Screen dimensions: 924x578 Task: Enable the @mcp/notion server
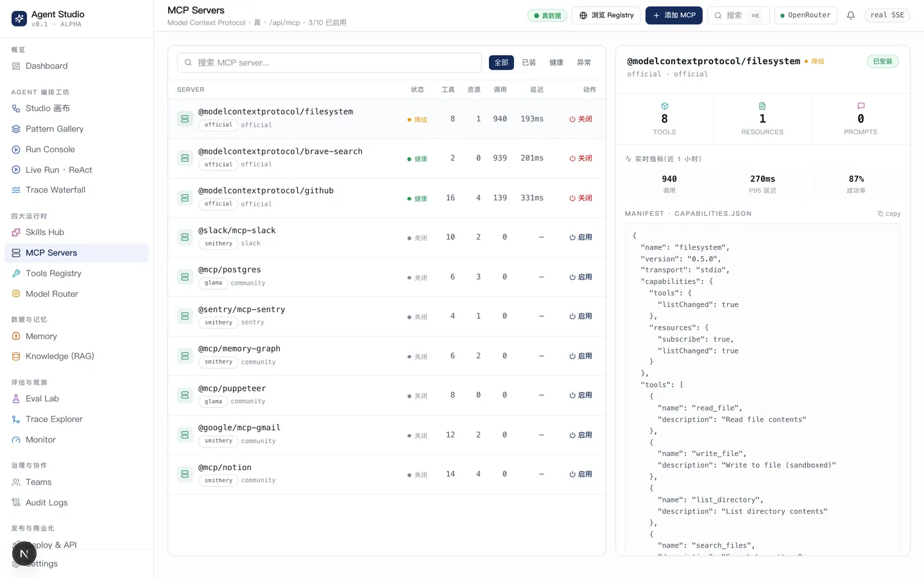click(581, 475)
